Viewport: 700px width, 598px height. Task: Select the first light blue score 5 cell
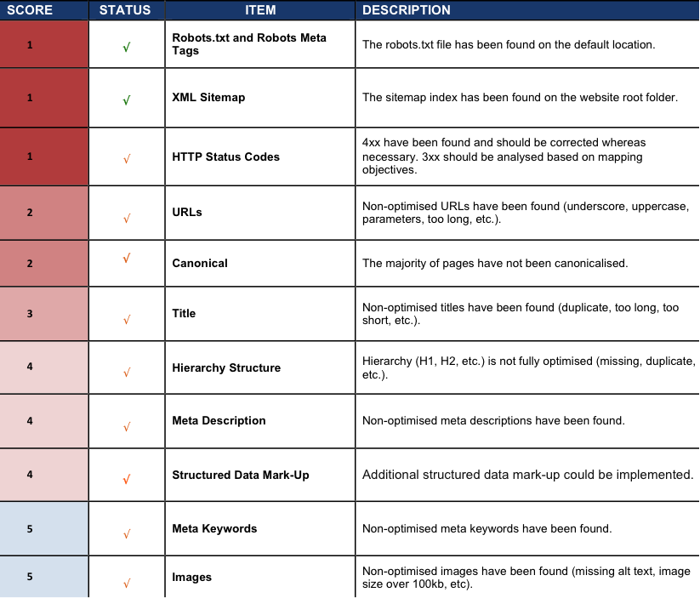click(x=43, y=528)
